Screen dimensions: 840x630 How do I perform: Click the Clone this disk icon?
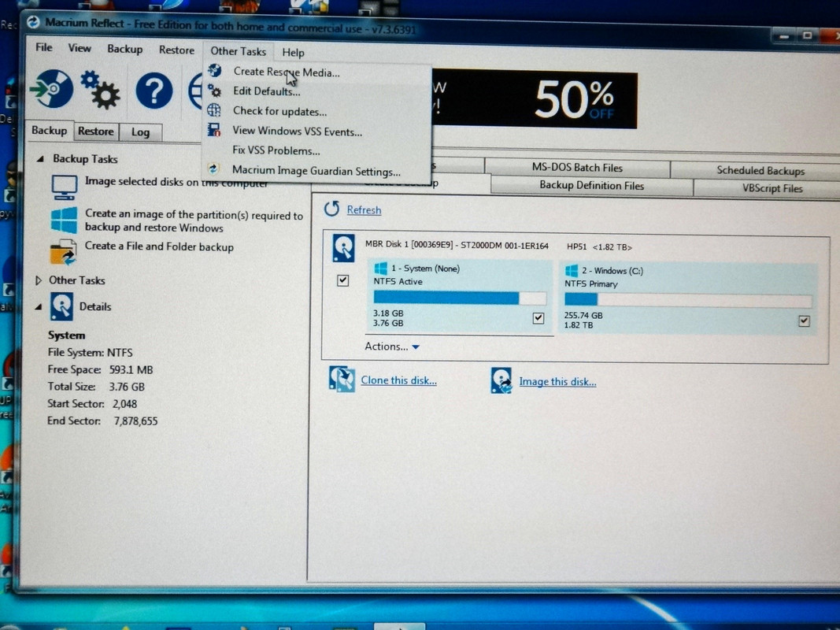click(342, 379)
